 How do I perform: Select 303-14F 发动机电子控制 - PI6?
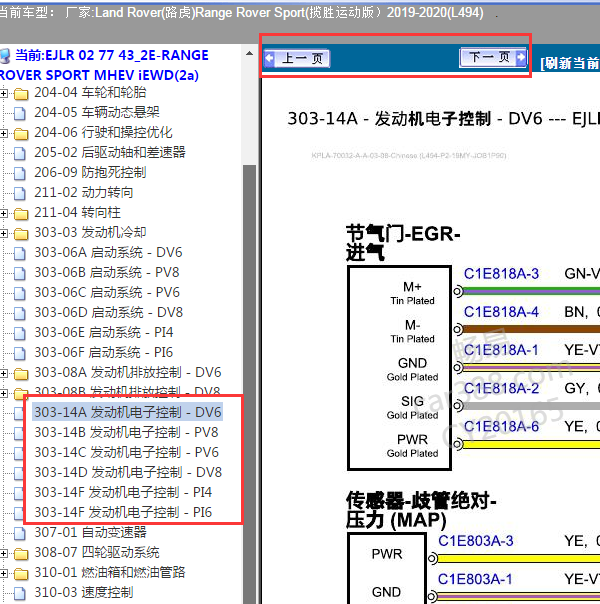[123, 513]
